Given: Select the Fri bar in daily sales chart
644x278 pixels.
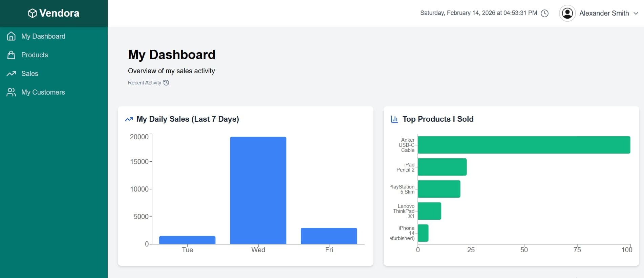Looking at the screenshot, I should pyautogui.click(x=329, y=236).
